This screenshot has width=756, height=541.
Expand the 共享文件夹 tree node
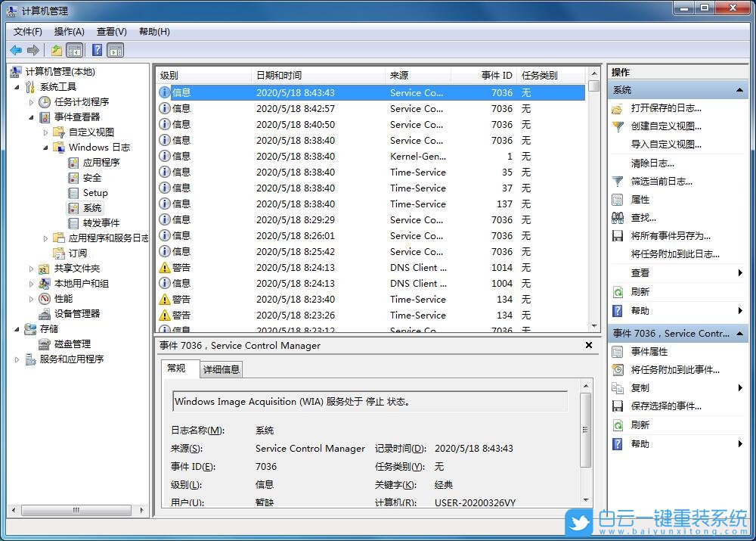32,267
